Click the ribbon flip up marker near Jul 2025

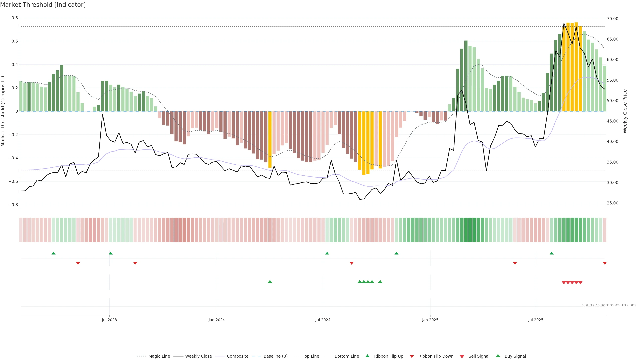551,253
